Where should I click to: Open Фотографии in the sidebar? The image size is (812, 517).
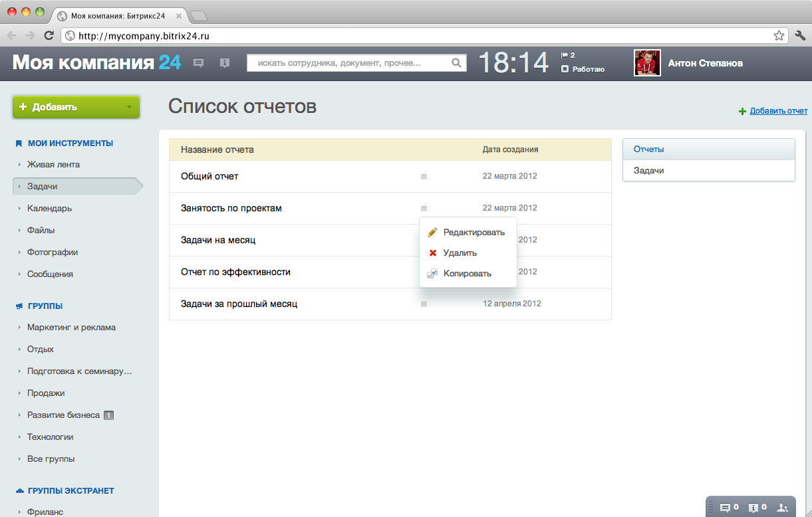pos(53,252)
